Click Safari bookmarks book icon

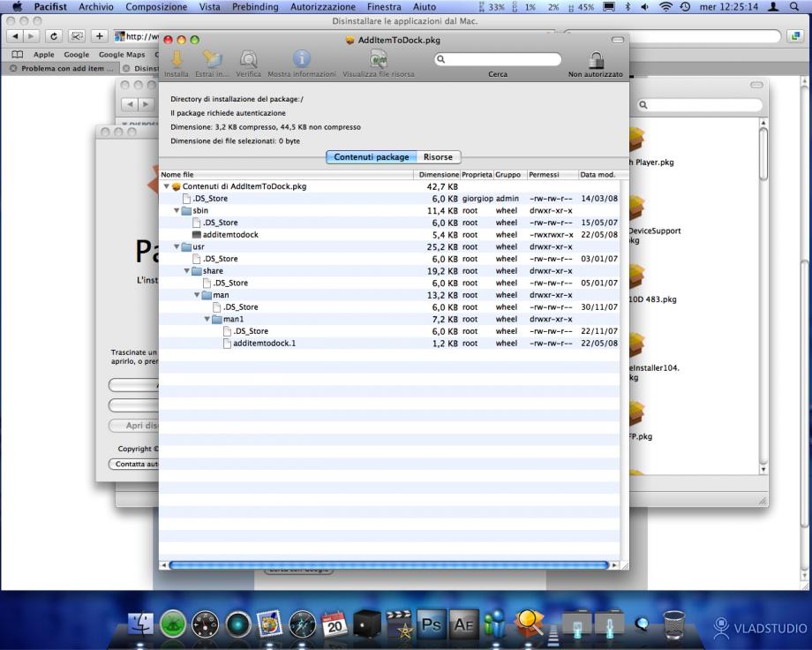(x=17, y=55)
